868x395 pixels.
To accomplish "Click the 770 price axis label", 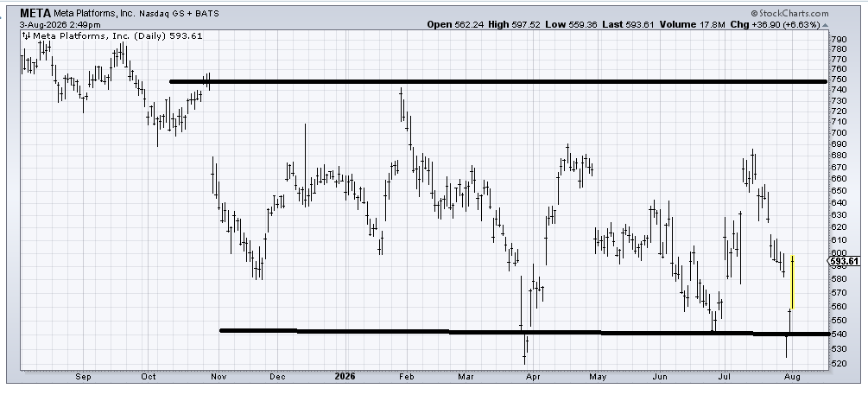I will click(839, 60).
